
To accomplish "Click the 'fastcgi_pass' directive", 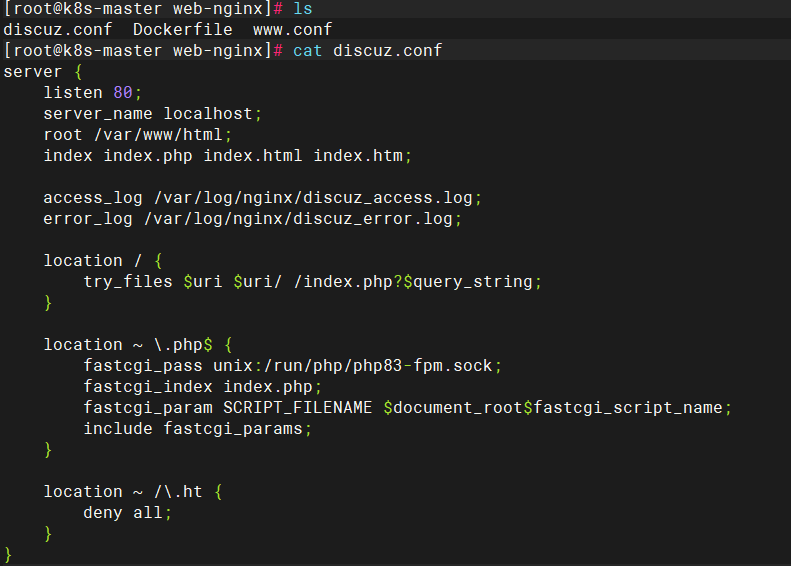I will pos(143,366).
